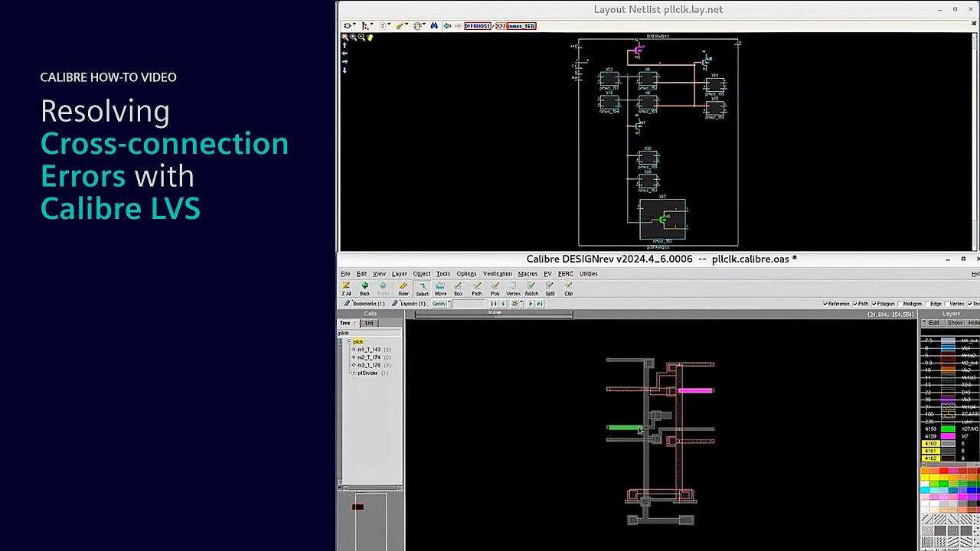Pan up with the up arrow in netlist view
This screenshot has height=551, width=980.
[345, 45]
